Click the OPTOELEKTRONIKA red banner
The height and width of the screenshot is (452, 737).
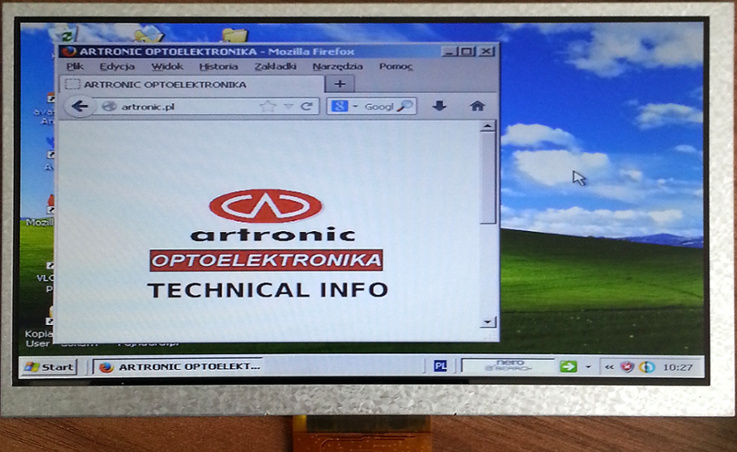(266, 260)
